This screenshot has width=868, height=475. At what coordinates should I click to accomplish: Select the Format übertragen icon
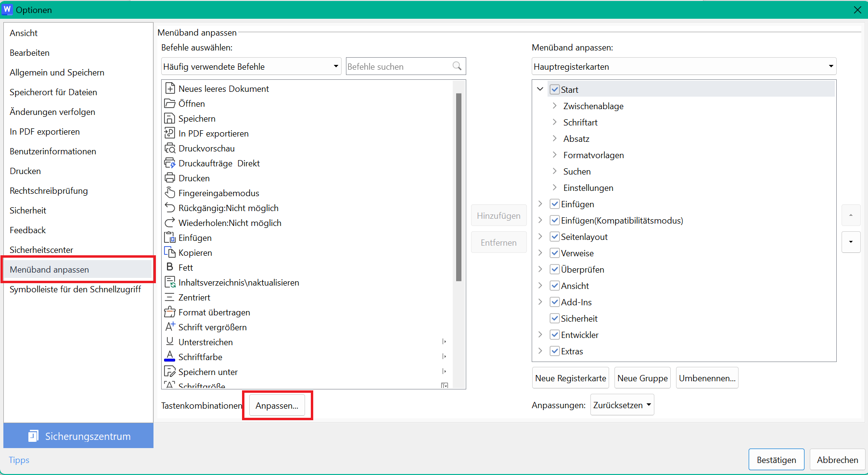(170, 312)
